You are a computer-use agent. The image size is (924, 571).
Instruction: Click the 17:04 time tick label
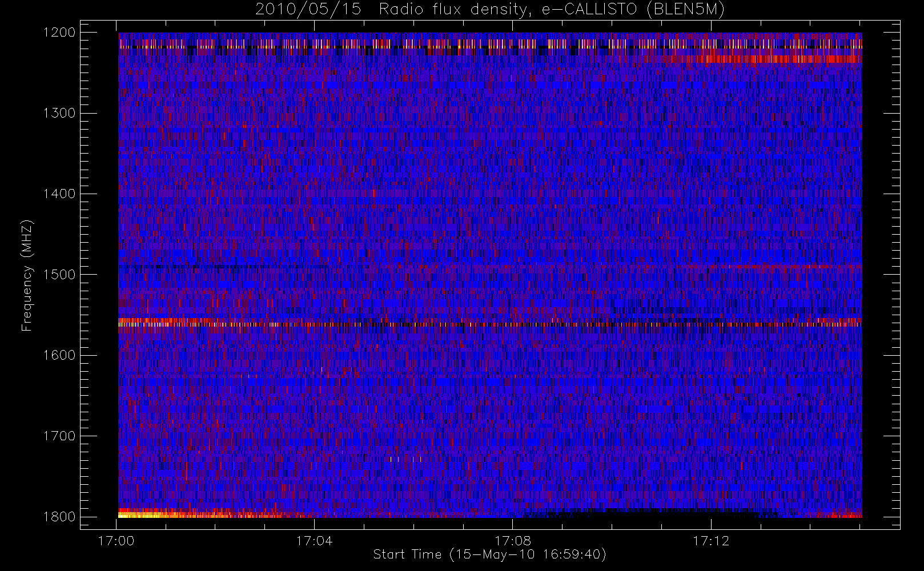[x=314, y=541]
